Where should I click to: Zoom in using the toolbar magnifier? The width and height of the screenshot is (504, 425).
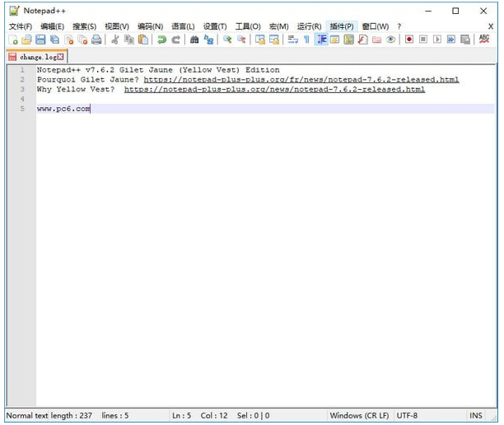point(227,40)
